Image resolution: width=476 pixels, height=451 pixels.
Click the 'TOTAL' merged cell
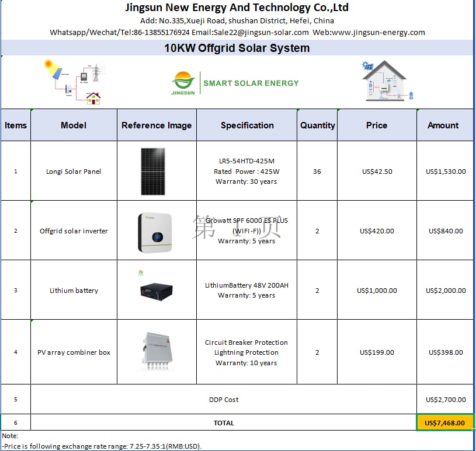224,422
